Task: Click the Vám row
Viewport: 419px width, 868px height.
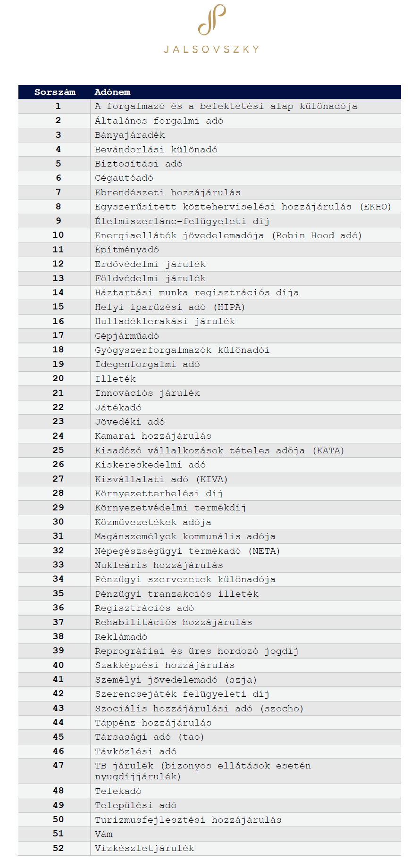Action: coord(209,834)
